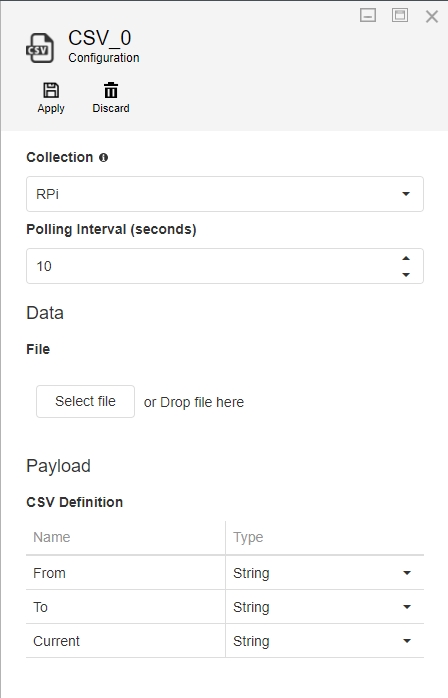
Task: Open the Type dropdown for To row
Action: (325, 607)
